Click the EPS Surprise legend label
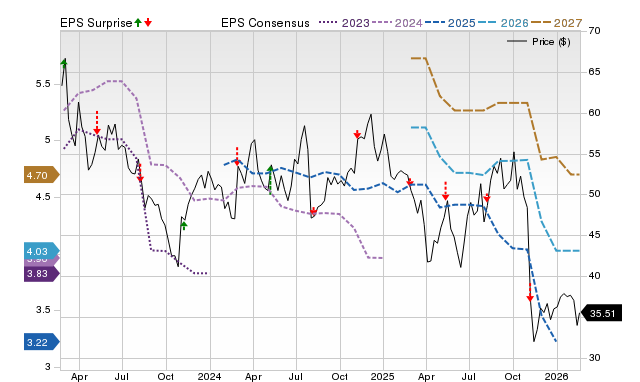 coord(96,23)
